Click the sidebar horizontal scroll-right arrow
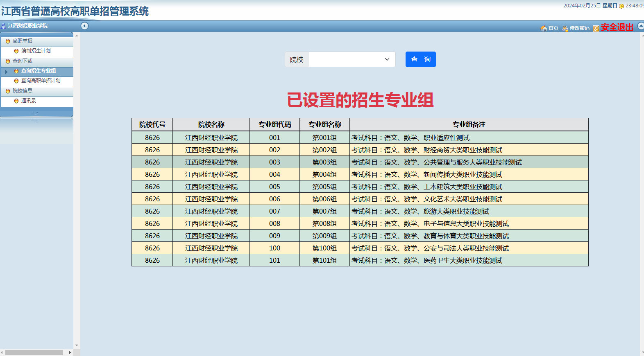 [x=70, y=352]
